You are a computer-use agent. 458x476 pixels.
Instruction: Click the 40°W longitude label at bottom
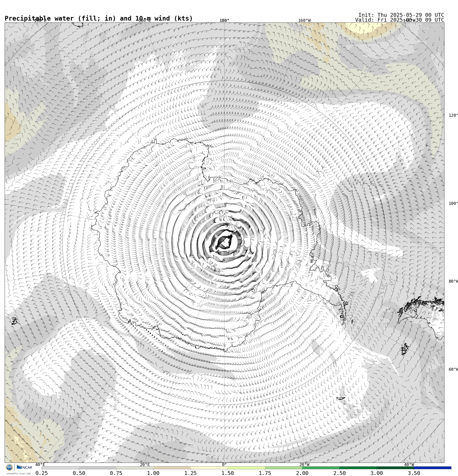point(409,465)
